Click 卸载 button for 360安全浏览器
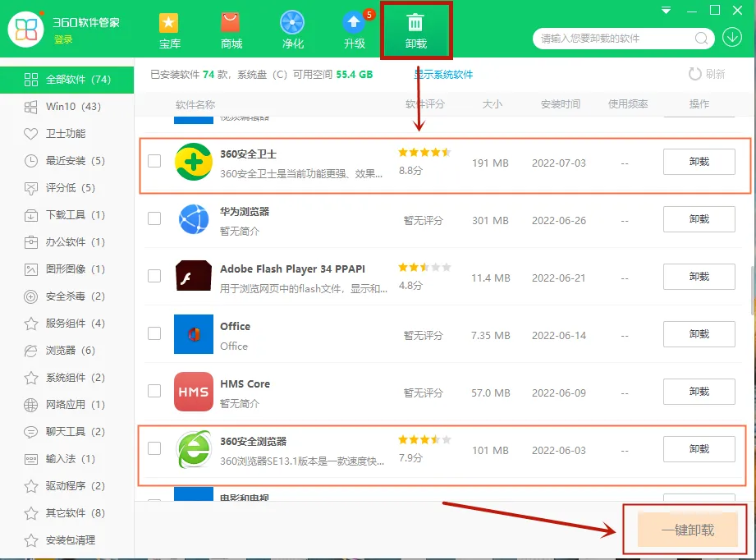Screen dimensions: 756x560 click(x=699, y=449)
